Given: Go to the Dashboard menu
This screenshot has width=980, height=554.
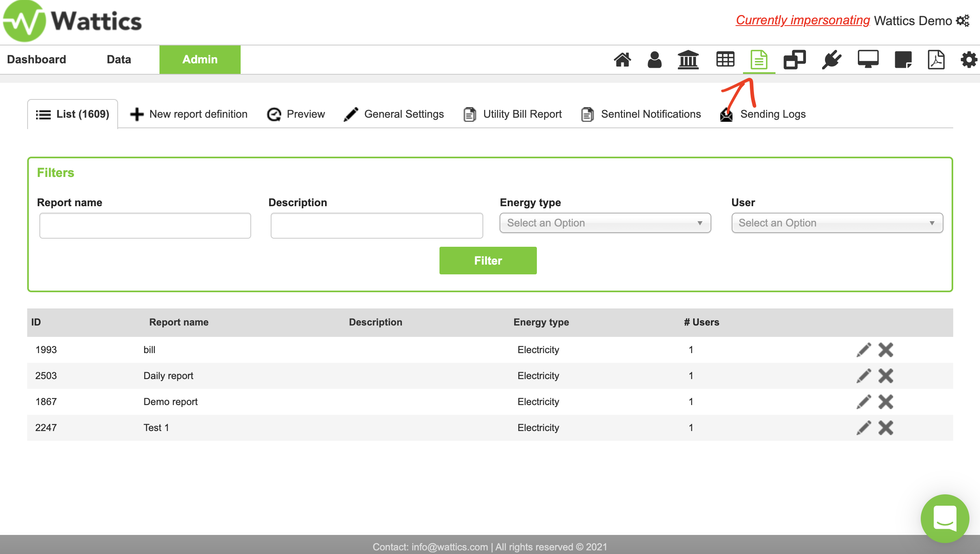Looking at the screenshot, I should click(37, 60).
